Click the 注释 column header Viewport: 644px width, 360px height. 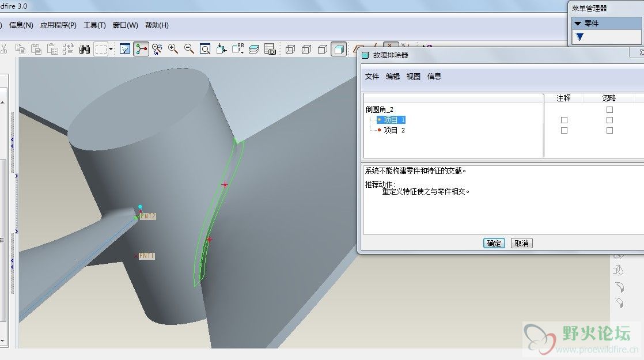563,98
